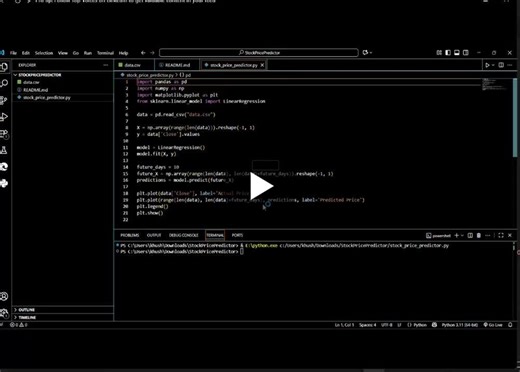This screenshot has width=520, height=372.
Task: Open the Run and Debug view in the activity bar
Action: (x=4, y=117)
